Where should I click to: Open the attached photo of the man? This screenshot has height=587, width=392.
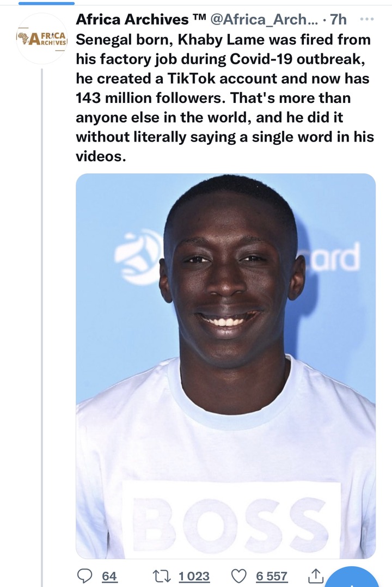[226, 366]
